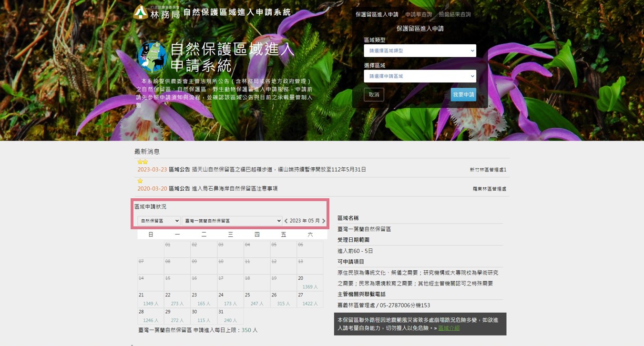The height and width of the screenshot is (346, 644).
Task: Open the 區域類型 dropdown
Action: [x=420, y=51]
